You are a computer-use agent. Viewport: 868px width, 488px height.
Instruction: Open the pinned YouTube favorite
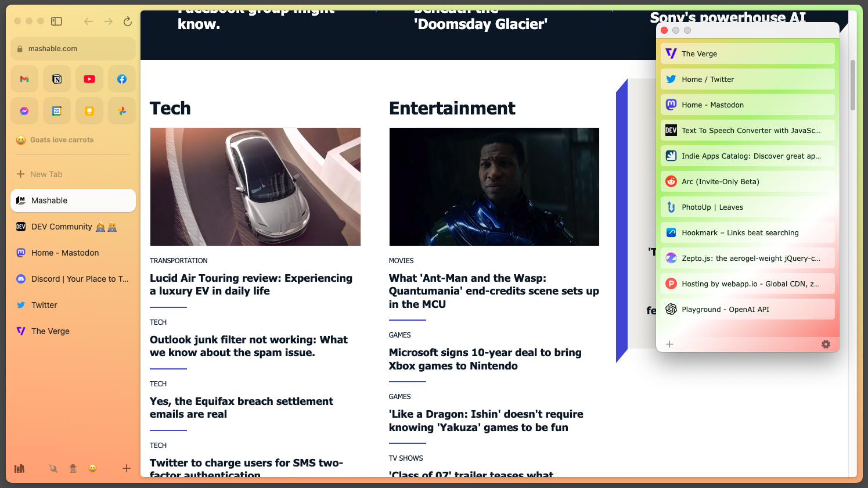pos(89,79)
